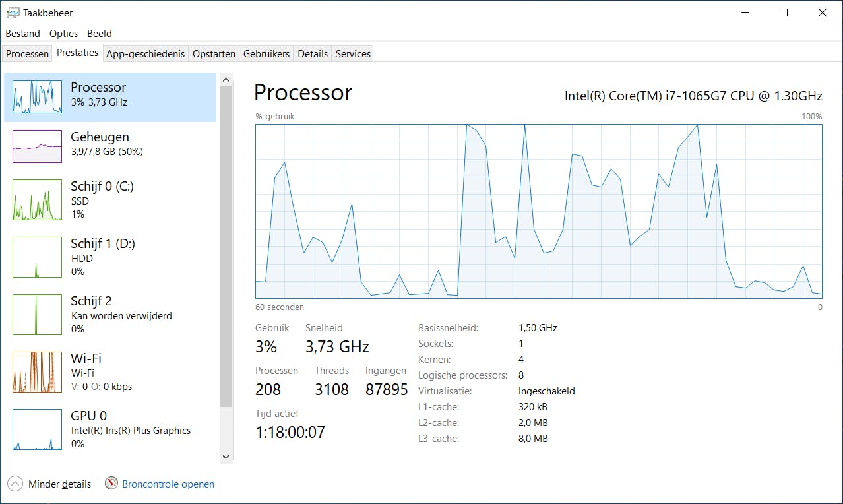
Task: Click the Taakbeheer title bar icon
Action: 13,13
